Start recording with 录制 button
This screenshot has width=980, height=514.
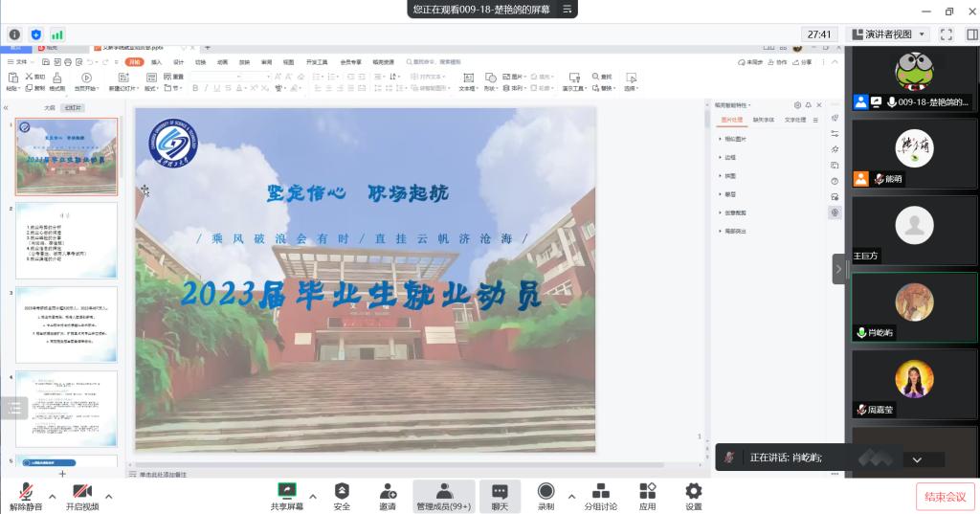coord(546,496)
